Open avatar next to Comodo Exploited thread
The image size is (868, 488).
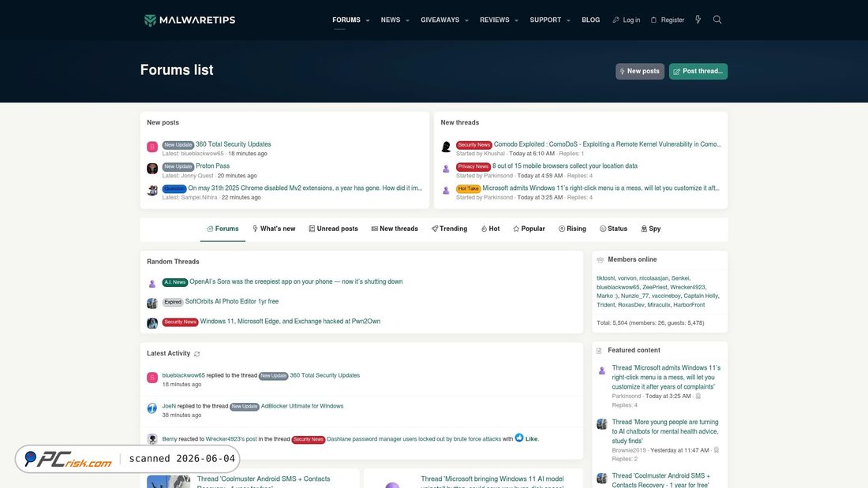tap(446, 147)
